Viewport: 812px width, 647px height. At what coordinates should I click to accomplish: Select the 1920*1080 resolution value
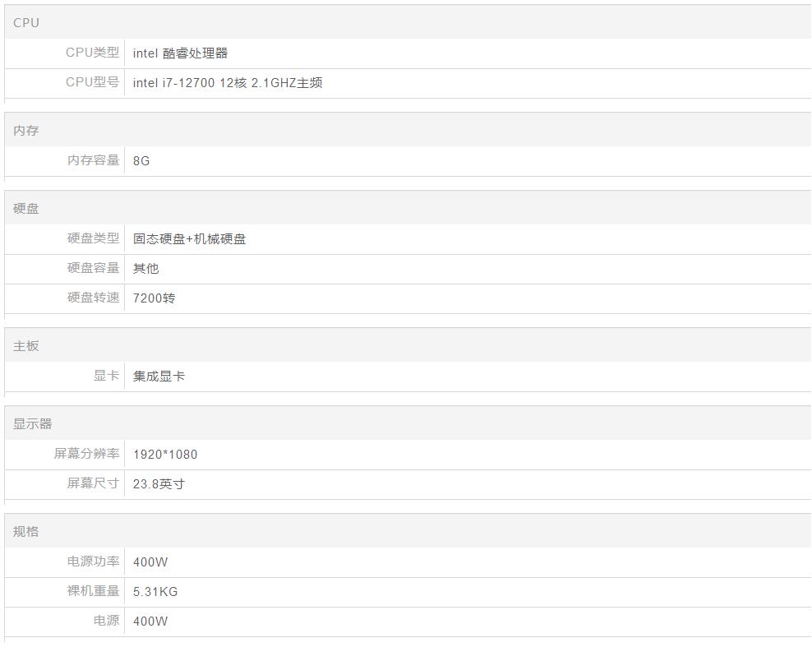point(165,455)
